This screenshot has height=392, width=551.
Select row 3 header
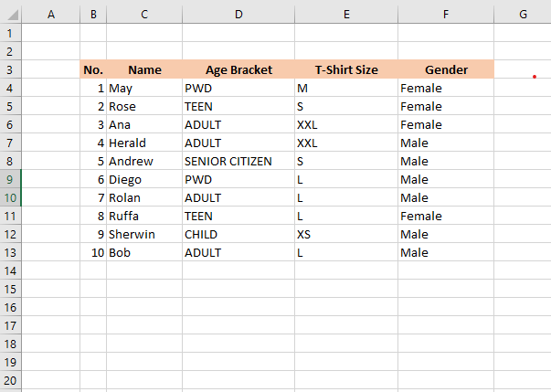(9, 69)
